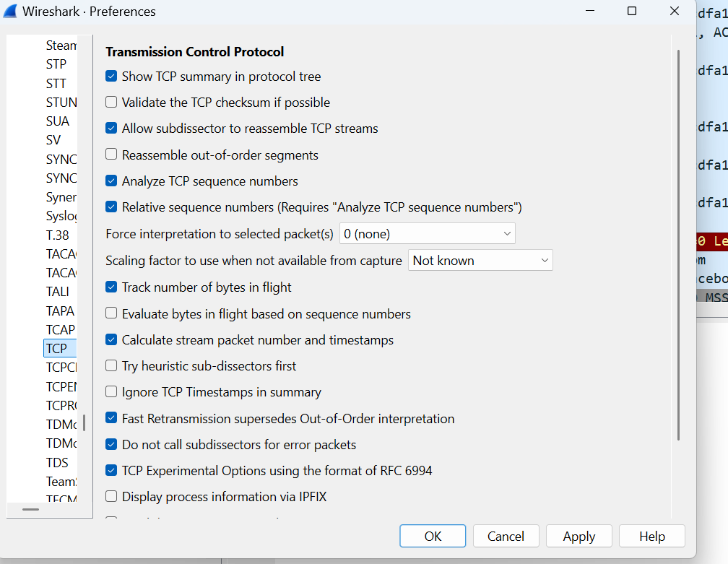Check "Reassemble out-of-order segments"

(x=111, y=154)
